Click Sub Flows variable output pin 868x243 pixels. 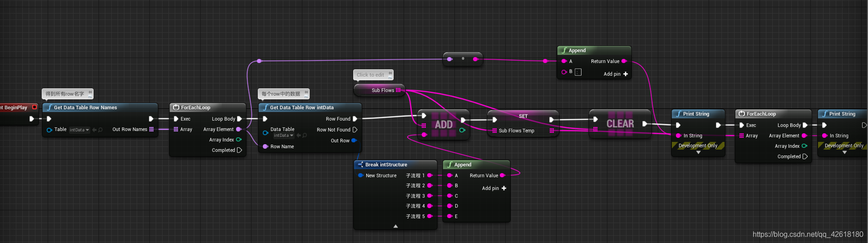click(x=398, y=90)
